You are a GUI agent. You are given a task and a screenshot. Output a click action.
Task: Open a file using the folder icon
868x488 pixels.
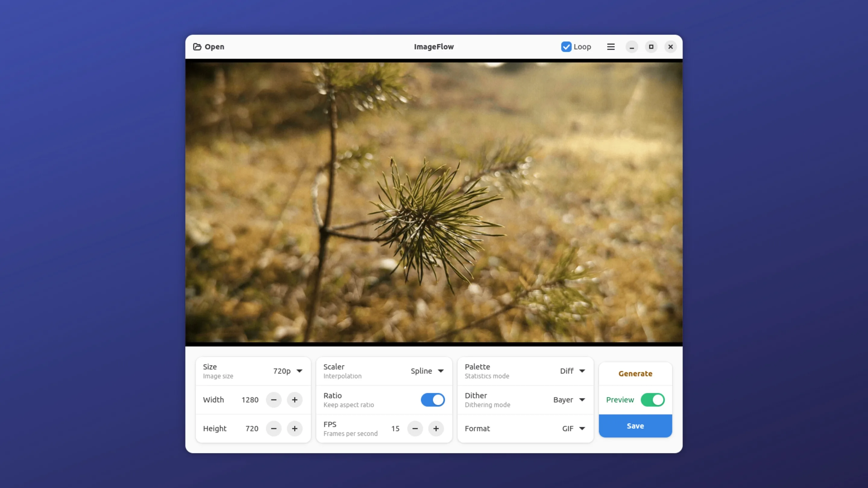(197, 47)
